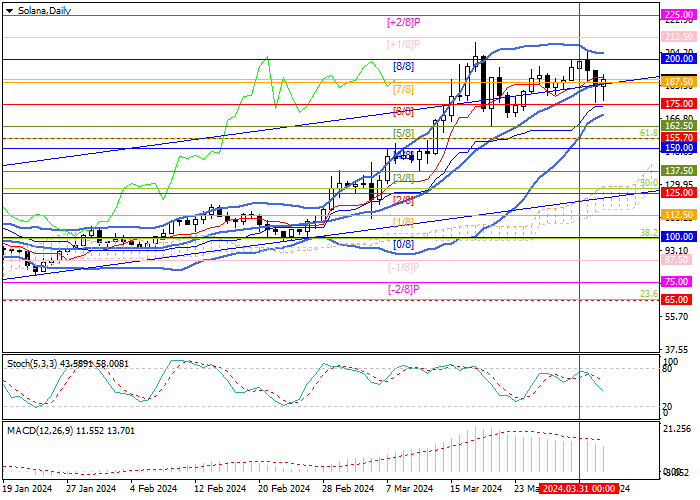Click the red 155.70 price label
Screen dimensions: 700x500
(x=678, y=138)
